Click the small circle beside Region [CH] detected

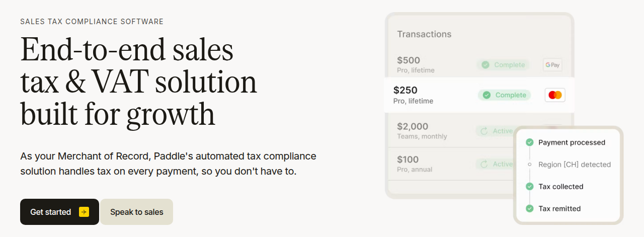(529, 165)
